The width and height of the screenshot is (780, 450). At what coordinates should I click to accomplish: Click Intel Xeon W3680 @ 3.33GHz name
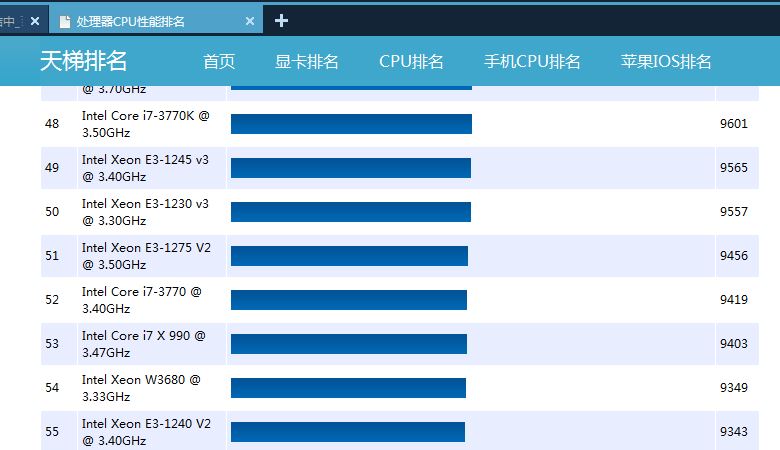(x=141, y=388)
